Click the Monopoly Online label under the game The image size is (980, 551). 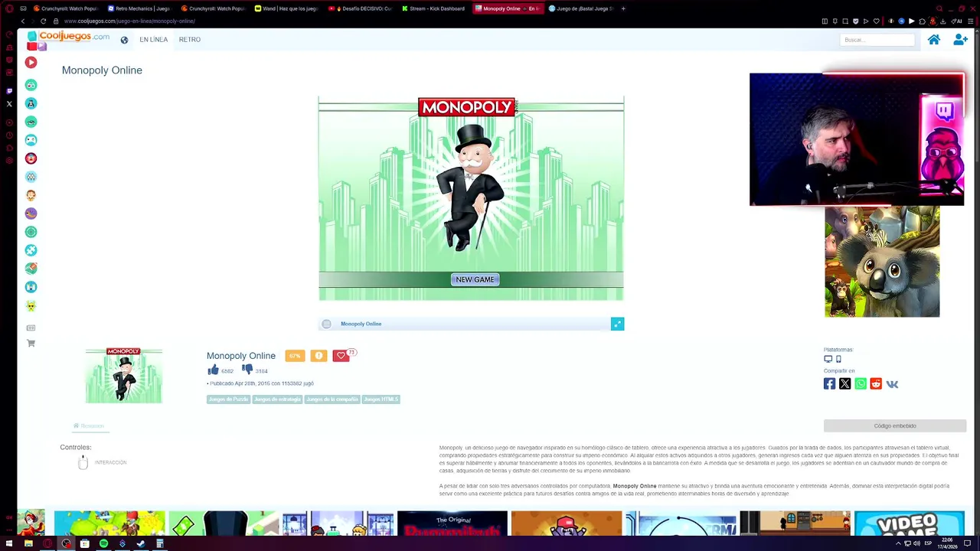tap(361, 324)
